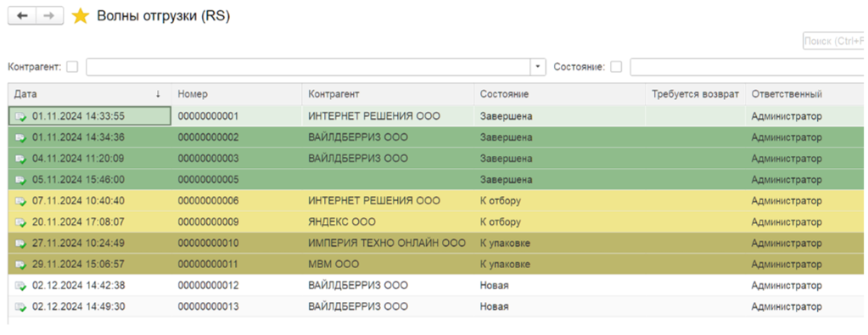Click document icon in row 02.12.2024 14:49:30

21,307
